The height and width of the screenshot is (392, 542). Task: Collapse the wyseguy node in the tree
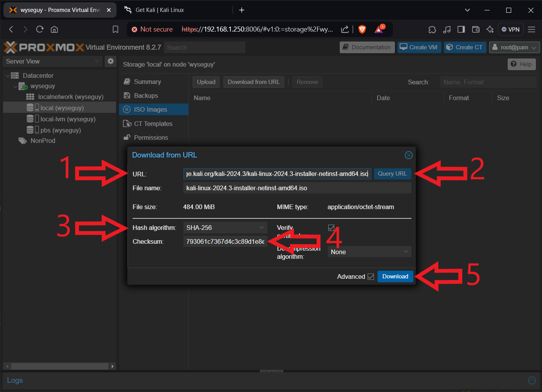(x=15, y=86)
